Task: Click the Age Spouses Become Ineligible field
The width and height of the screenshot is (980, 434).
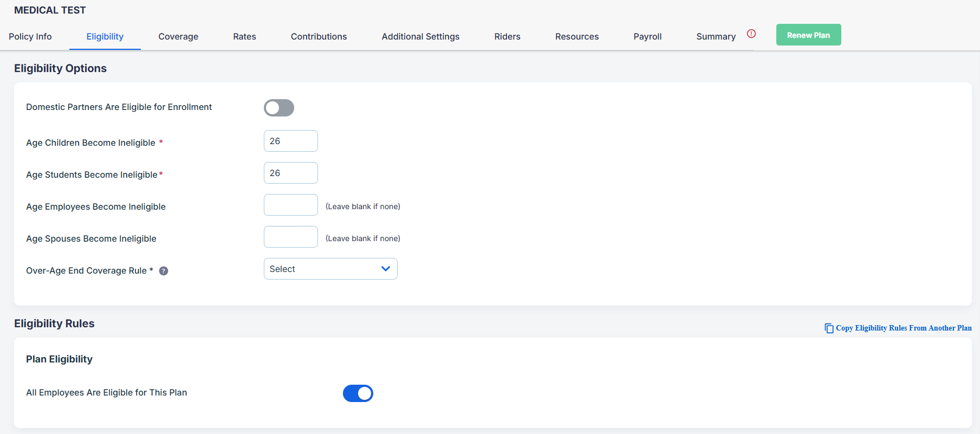Action: pos(290,237)
